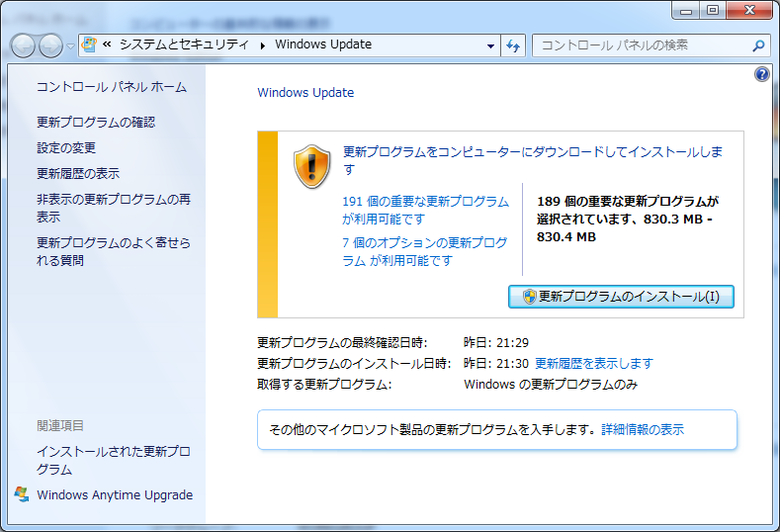Click the magnifier search icon
Screen dimensions: 780x532
(758, 45)
